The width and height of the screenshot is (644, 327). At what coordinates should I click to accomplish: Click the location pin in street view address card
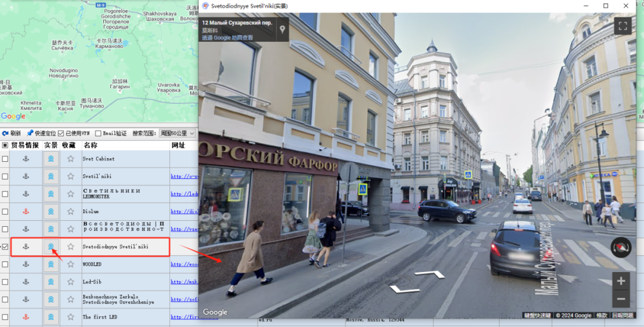click(x=283, y=29)
